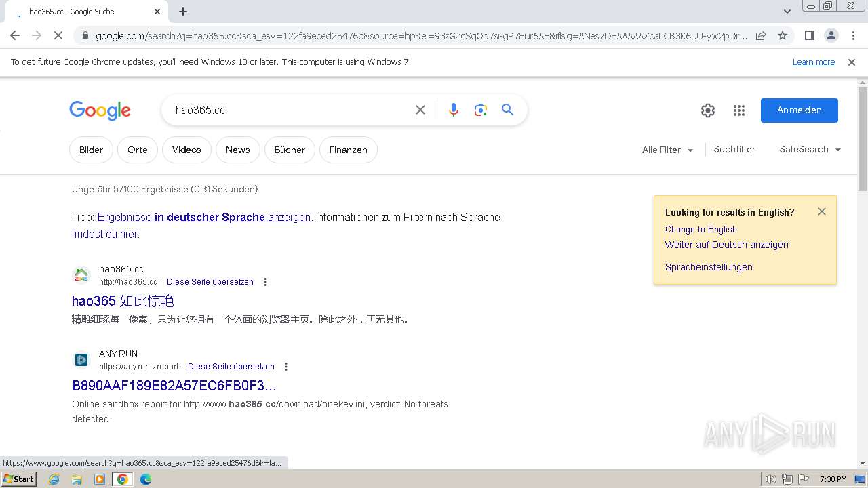The width and height of the screenshot is (868, 488).
Task: Translate the hao365.cc result page
Action: coord(210,282)
